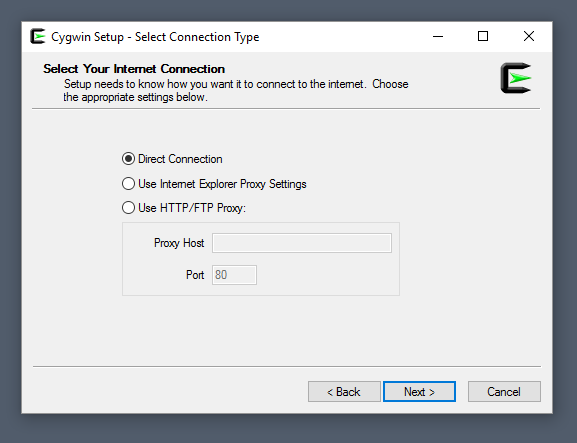This screenshot has height=443, width=577.
Task: Cancel the Cygwin setup
Action: [x=504, y=391]
